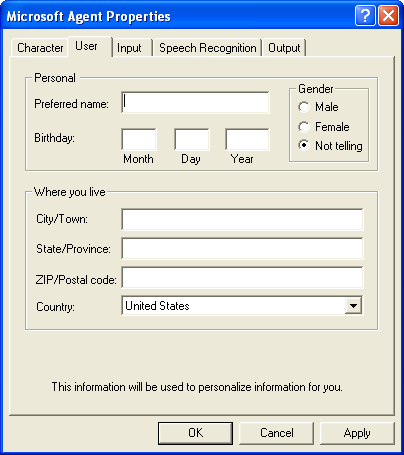
Task: Click the ZIP/Postal code label
Action: [x=76, y=279]
